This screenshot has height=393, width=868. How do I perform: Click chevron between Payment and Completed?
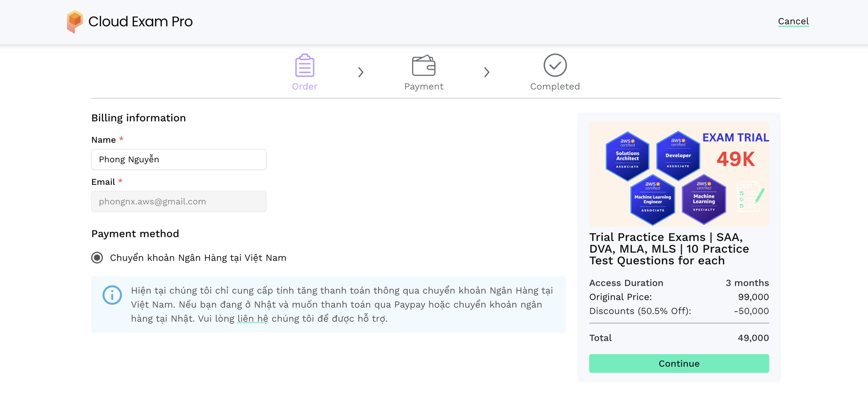coord(486,72)
